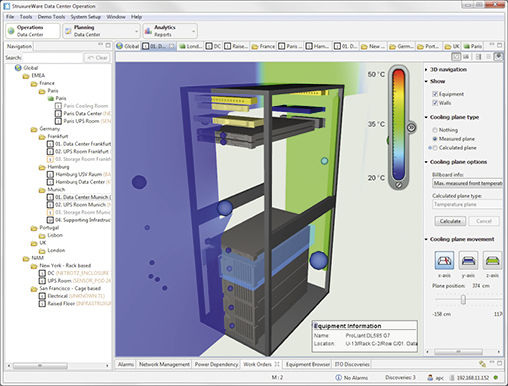Viewport: 508px width, 386px height.
Task: Click the room icon beside Paris UPS Room
Action: (58, 121)
